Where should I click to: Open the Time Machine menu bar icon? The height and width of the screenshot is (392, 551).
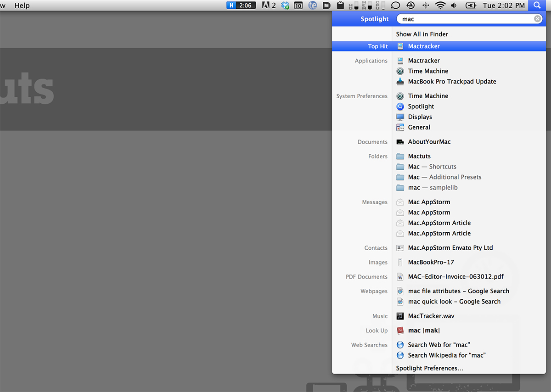[410, 6]
